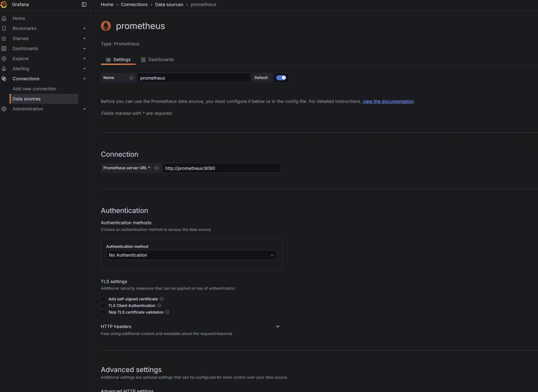The width and height of the screenshot is (538, 392).
Task: Click info icon next to Prometheus server URL
Action: pyautogui.click(x=156, y=168)
